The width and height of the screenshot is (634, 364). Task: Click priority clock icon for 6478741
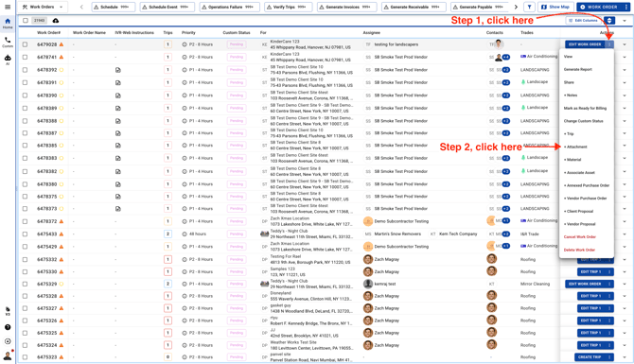(185, 57)
